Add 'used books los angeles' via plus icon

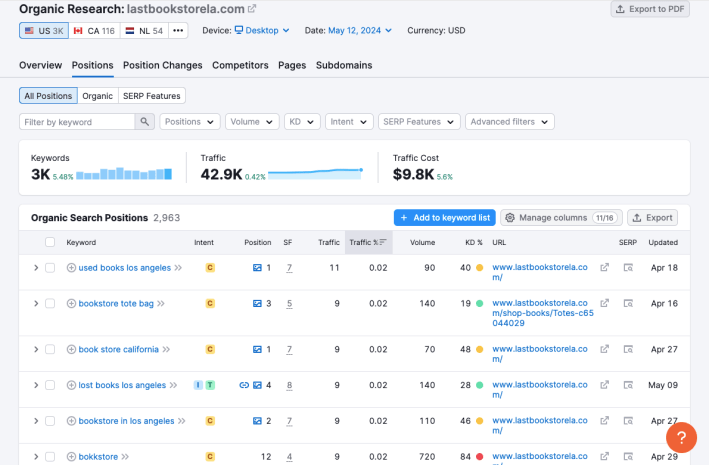(x=71, y=268)
